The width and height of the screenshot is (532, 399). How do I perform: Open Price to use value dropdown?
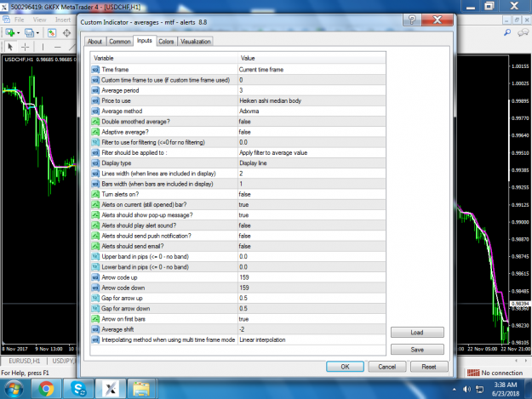click(x=312, y=100)
